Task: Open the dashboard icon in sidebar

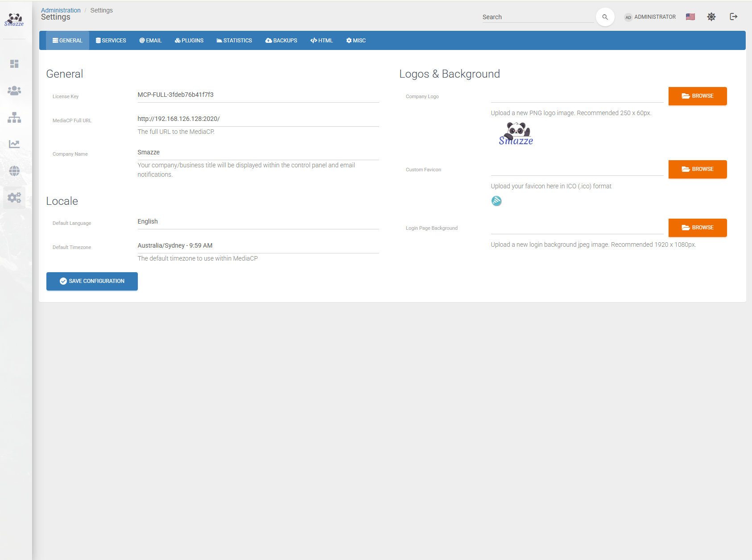Action: [14, 64]
